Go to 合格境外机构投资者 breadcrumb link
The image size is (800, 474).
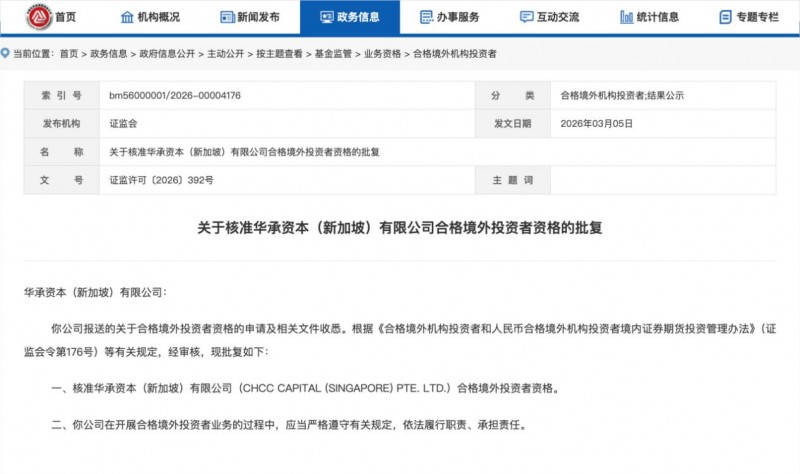click(x=455, y=54)
